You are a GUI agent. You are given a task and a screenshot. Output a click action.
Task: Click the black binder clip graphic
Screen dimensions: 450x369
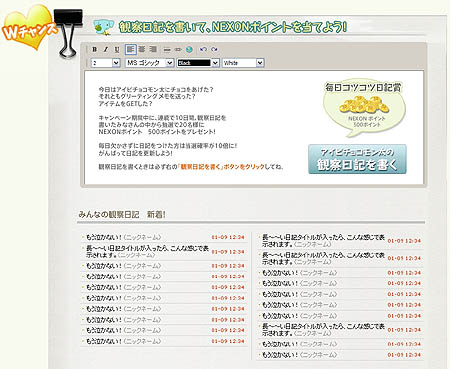pyautogui.click(x=69, y=33)
